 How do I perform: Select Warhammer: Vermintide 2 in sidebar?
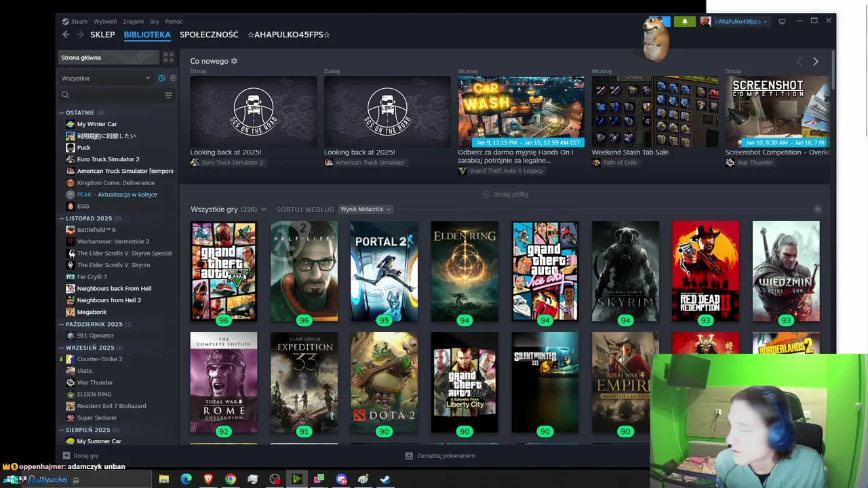tap(113, 241)
